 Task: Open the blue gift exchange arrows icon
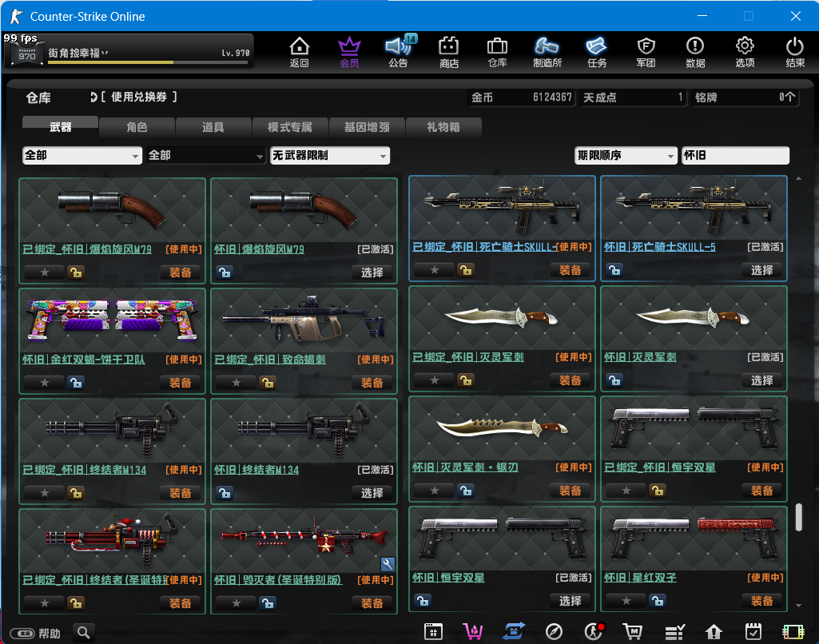pos(514,632)
